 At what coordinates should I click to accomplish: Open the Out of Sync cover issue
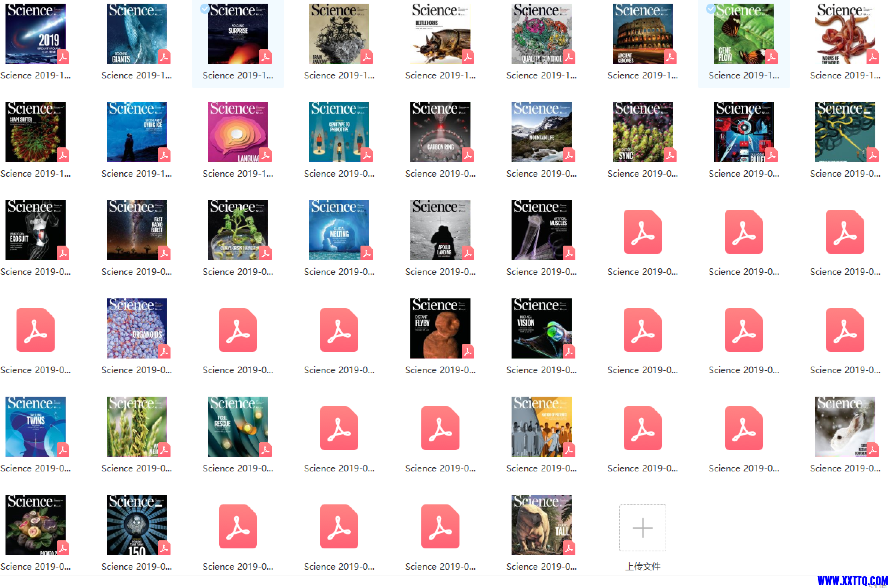(642, 132)
